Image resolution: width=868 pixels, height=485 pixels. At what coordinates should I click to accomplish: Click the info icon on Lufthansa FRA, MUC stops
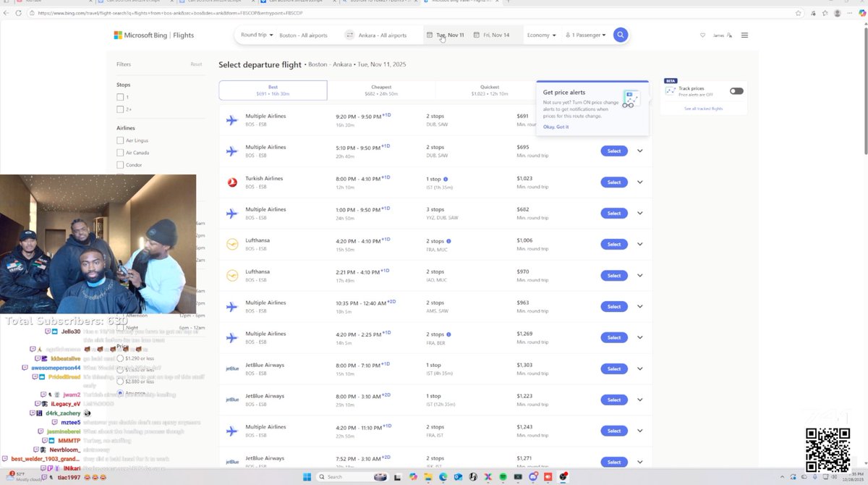tap(448, 241)
